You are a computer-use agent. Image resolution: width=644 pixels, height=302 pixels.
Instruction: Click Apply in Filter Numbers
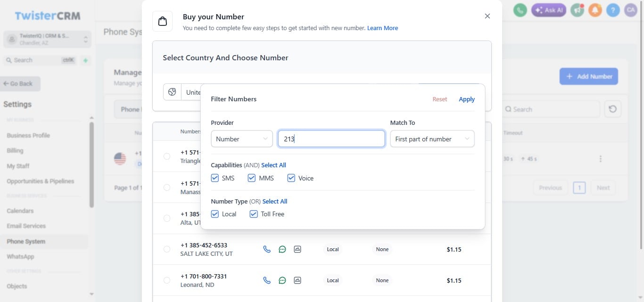pos(467,99)
